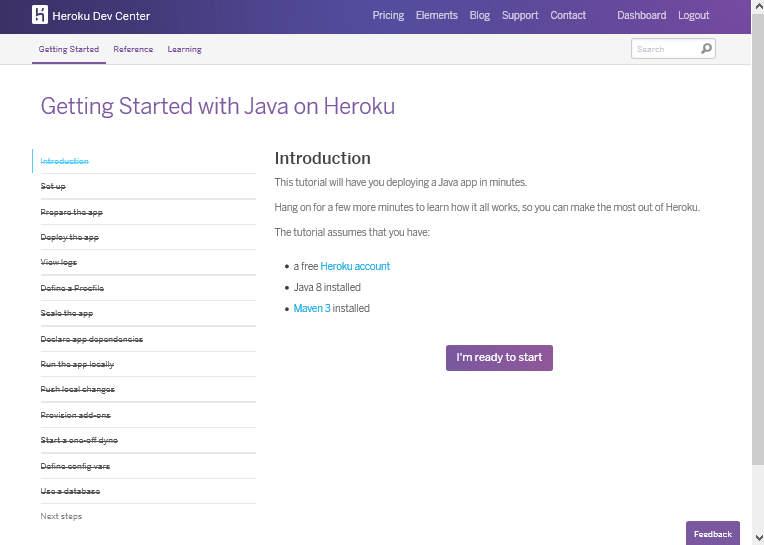Select Set up in the sidebar

pyautogui.click(x=53, y=186)
